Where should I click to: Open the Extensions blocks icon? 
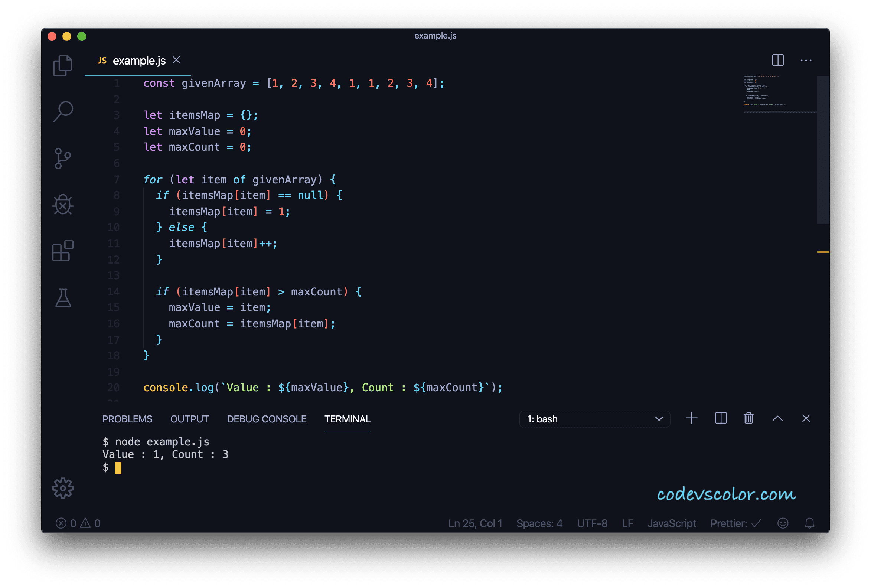pyautogui.click(x=63, y=251)
